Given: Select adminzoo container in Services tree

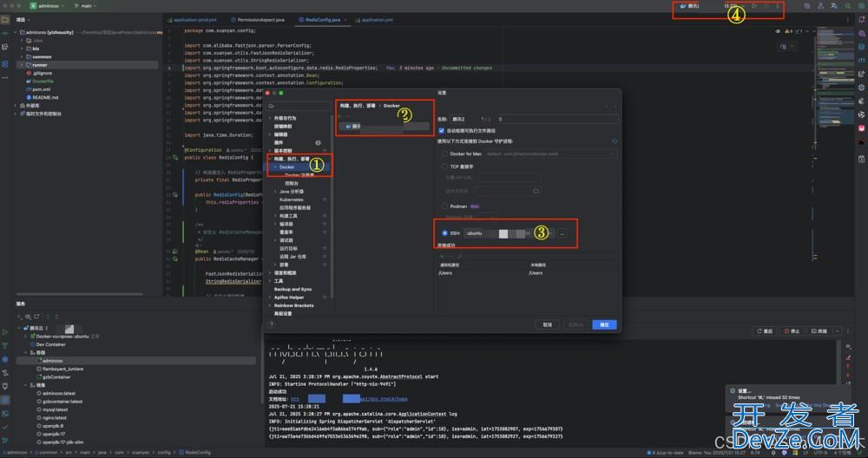Looking at the screenshot, I should 53,361.
